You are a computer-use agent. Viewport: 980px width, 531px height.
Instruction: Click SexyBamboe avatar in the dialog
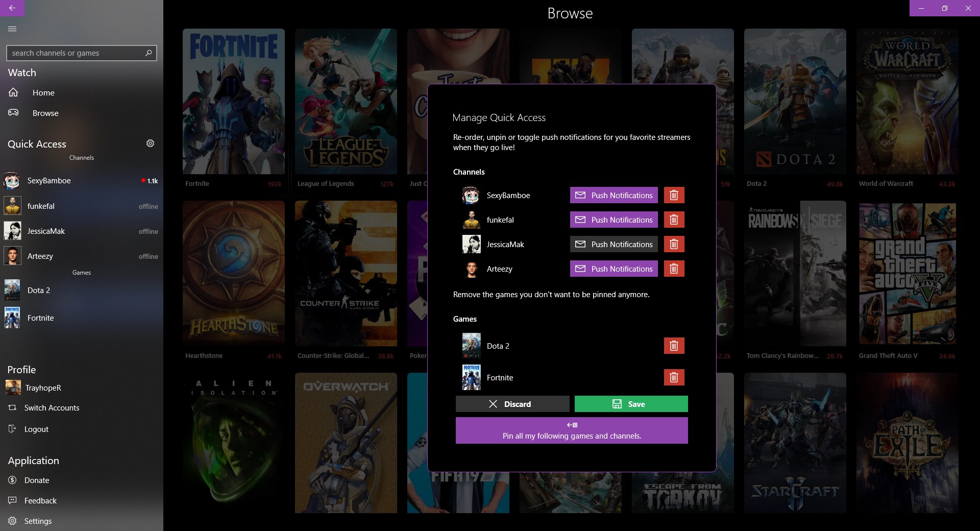(471, 195)
